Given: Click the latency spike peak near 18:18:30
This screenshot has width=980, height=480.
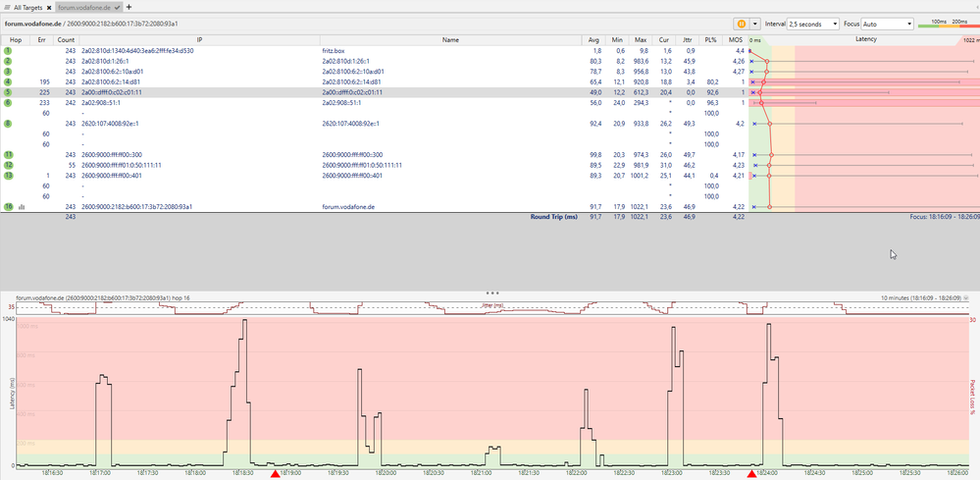Looking at the screenshot, I should click(x=244, y=321).
